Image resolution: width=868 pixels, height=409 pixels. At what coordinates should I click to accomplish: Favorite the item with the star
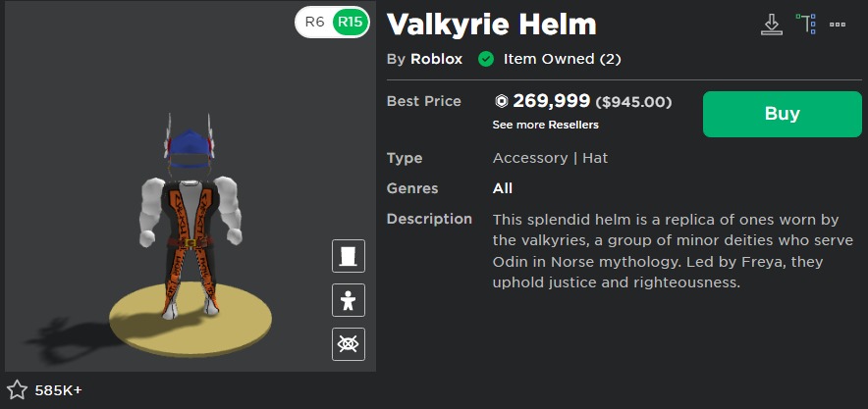(18, 390)
